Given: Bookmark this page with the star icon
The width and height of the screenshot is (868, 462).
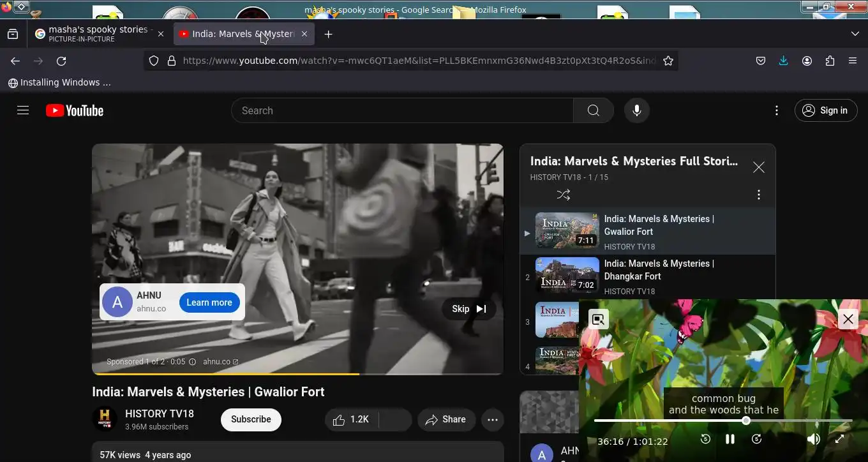Looking at the screenshot, I should 668,61.
